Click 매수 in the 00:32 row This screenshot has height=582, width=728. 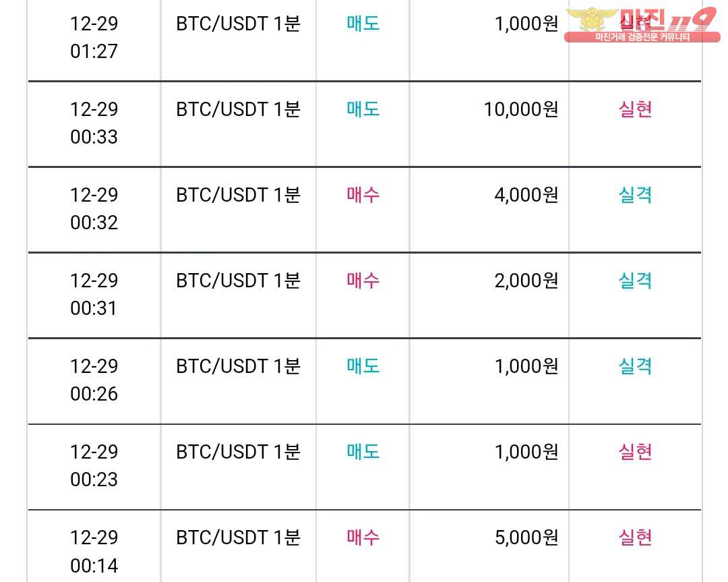(x=363, y=195)
